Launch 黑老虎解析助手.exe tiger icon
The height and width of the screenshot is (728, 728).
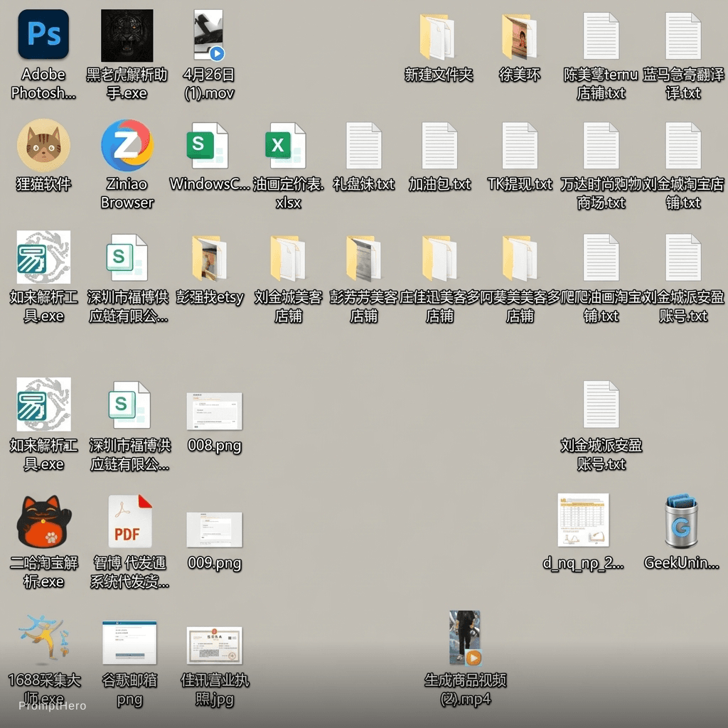click(x=127, y=36)
